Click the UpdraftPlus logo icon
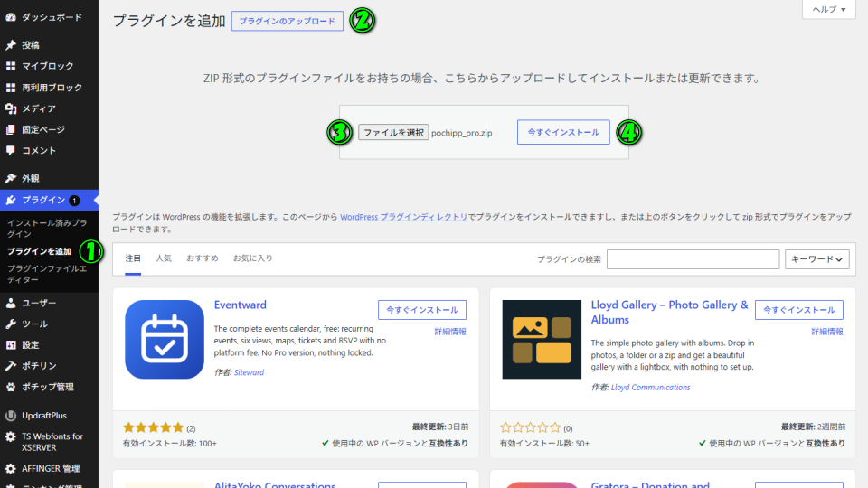Screen dimensions: 868x488 (11, 415)
